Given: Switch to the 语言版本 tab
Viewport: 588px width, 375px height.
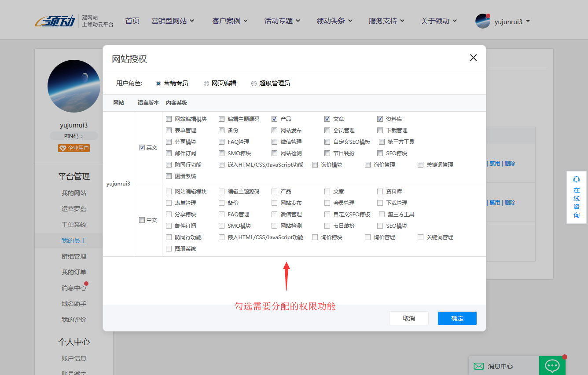Looking at the screenshot, I should (x=148, y=102).
